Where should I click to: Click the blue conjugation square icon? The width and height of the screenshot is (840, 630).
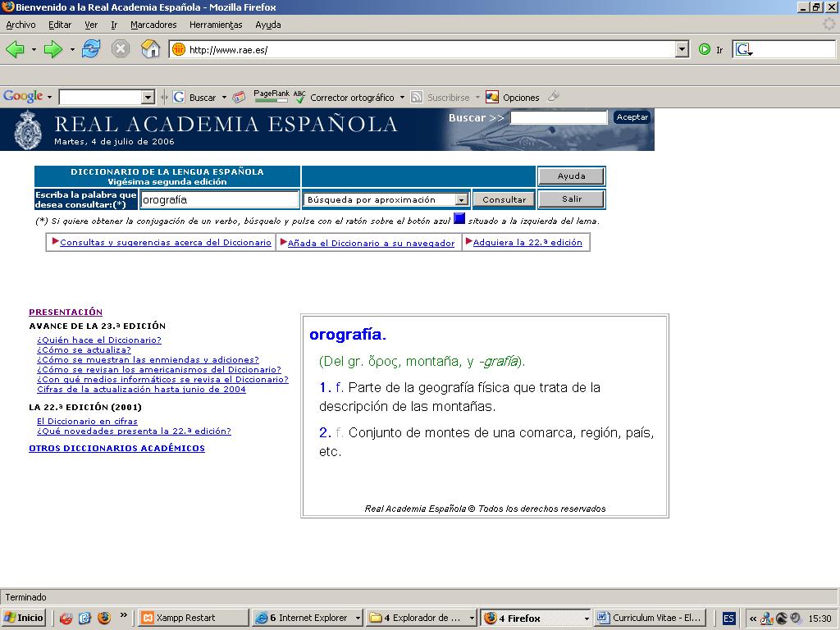point(459,219)
